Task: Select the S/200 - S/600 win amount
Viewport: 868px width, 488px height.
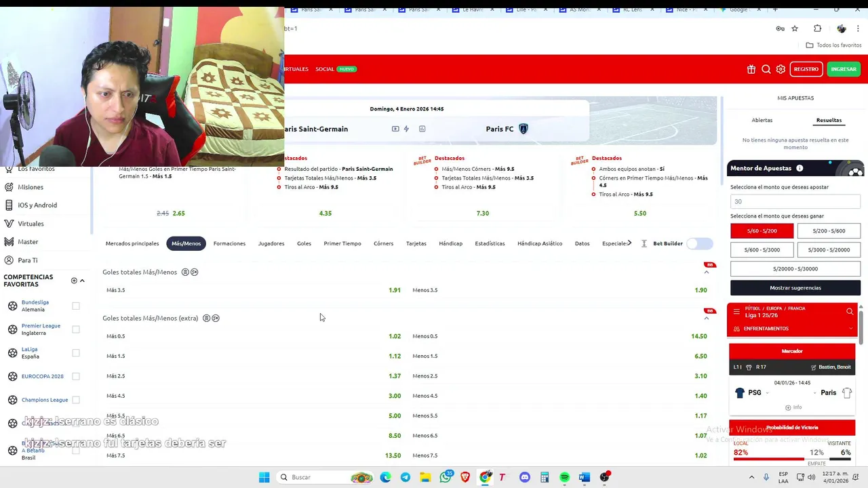Action: pos(829,231)
